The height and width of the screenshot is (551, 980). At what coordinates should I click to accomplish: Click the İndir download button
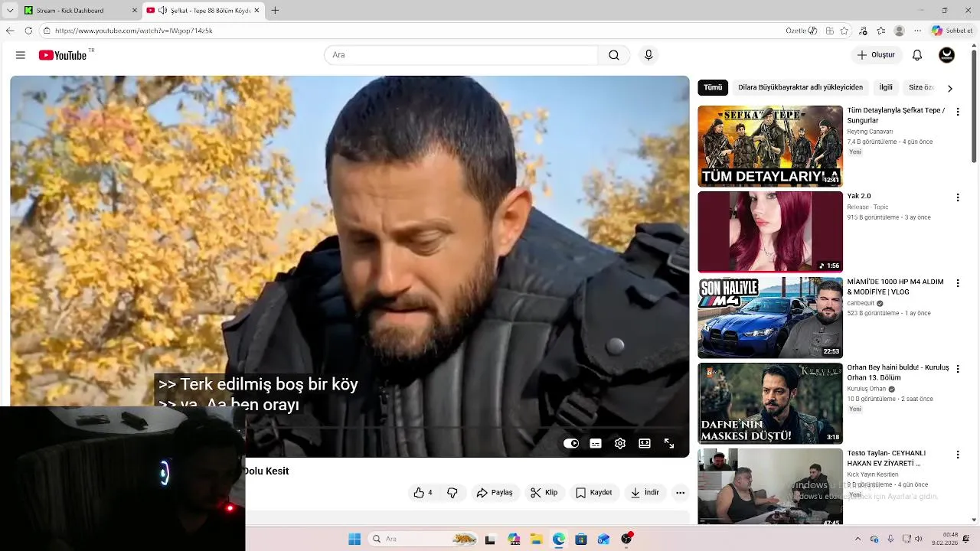645,493
